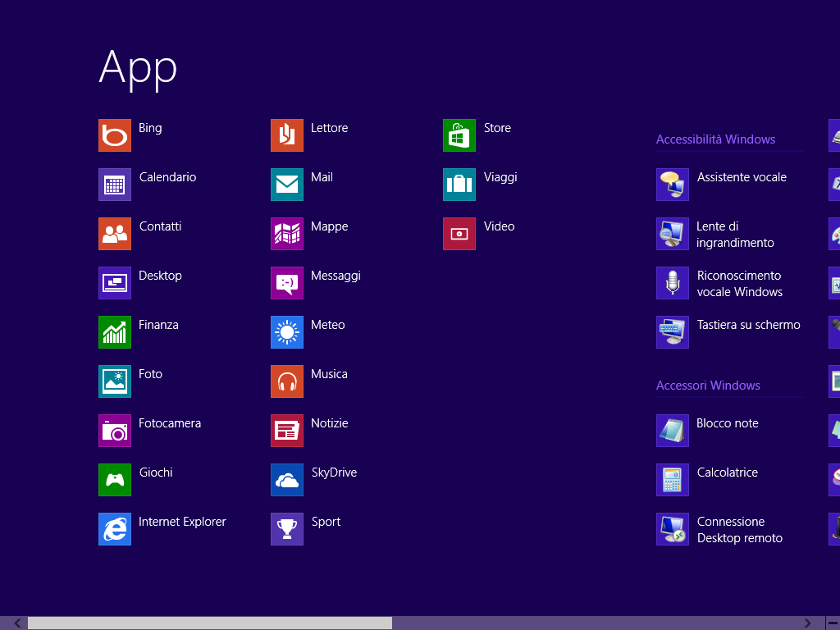840x630 pixels.
Task: Open the Lettore reader app
Action: pos(287,135)
